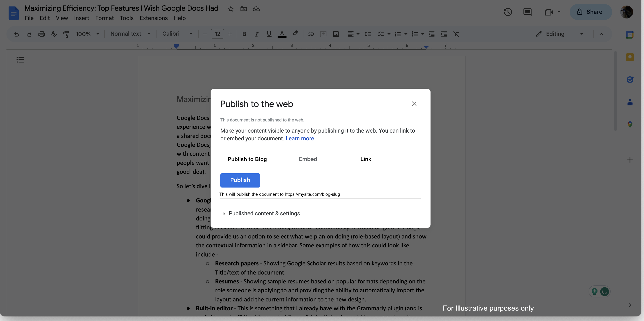The image size is (644, 321).
Task: Decrease indent of paragraph
Action: pyautogui.click(x=431, y=34)
